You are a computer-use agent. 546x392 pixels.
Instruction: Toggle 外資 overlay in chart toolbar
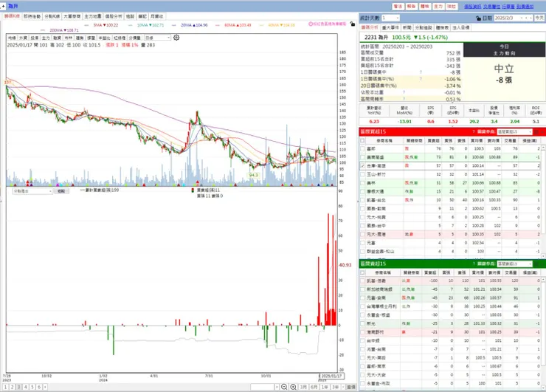[x=24, y=38]
